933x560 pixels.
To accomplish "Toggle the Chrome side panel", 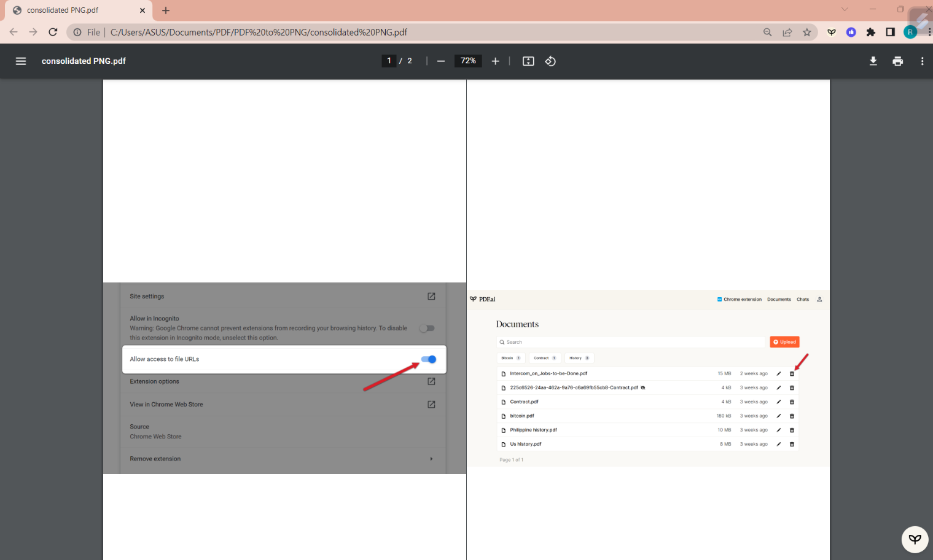I will (890, 33).
